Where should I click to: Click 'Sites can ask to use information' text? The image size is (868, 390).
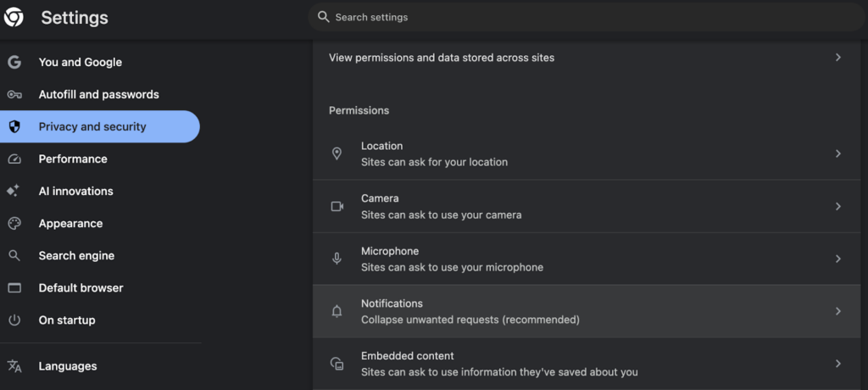pyautogui.click(x=499, y=372)
